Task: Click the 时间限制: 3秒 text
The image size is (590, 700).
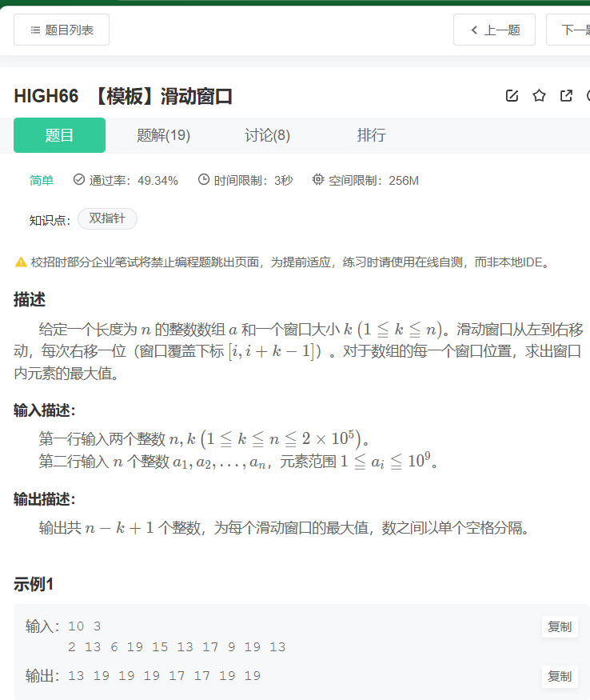Action: pos(253,180)
